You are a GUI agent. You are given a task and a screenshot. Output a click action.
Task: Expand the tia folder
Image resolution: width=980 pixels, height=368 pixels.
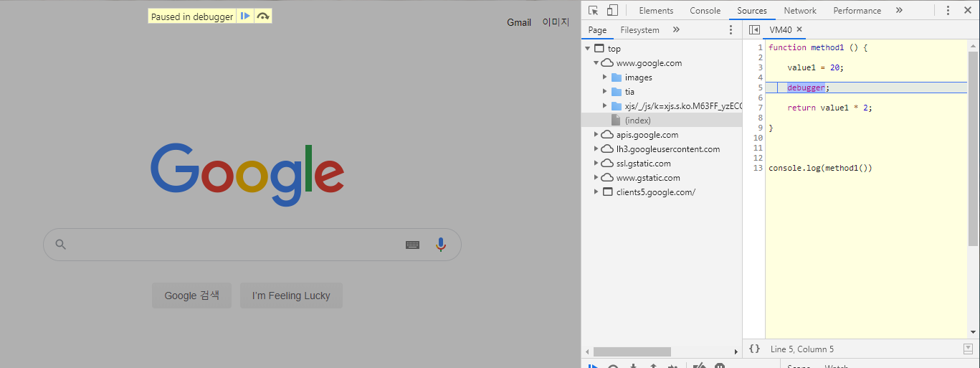coord(604,92)
